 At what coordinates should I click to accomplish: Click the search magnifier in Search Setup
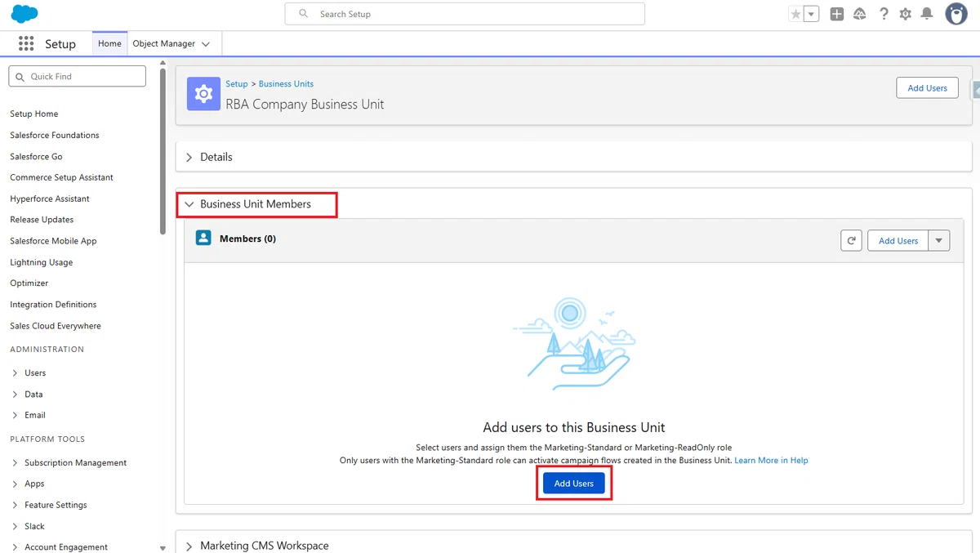coord(304,14)
